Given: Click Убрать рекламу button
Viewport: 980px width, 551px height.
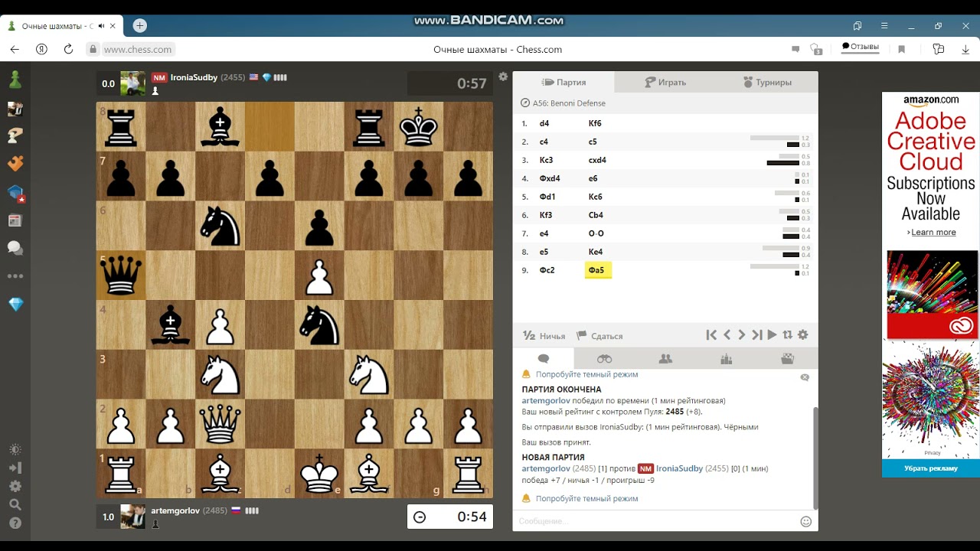Looking at the screenshot, I should (x=930, y=468).
